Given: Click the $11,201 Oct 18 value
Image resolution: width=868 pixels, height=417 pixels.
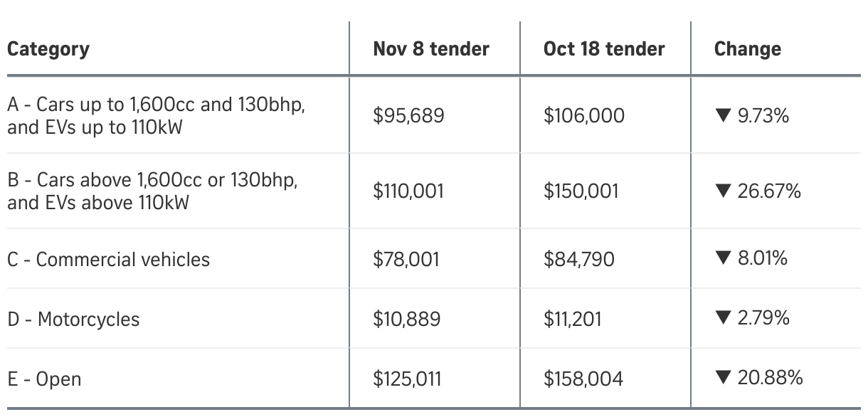Looking at the screenshot, I should pos(573,319).
